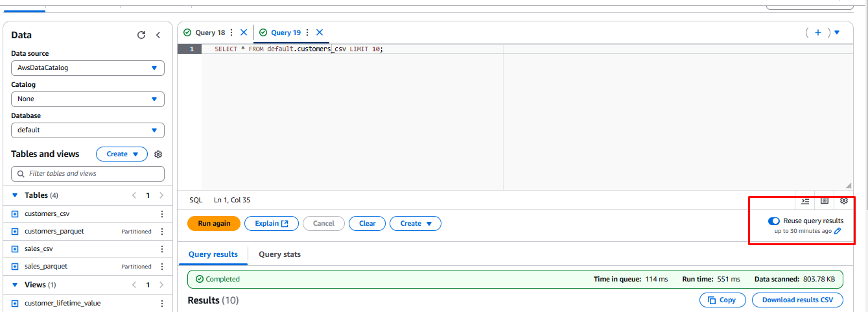Open the Database dropdown
This screenshot has width=868, height=312.
pyautogui.click(x=88, y=130)
